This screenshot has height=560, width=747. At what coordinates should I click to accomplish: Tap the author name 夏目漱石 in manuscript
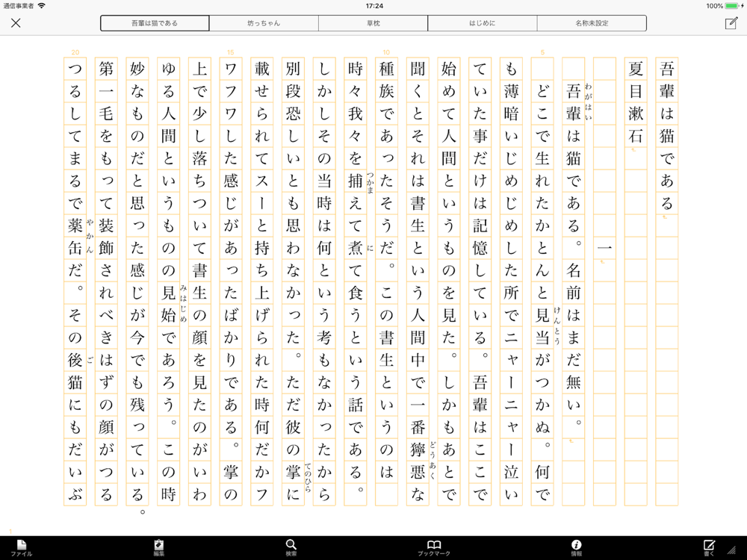click(636, 102)
